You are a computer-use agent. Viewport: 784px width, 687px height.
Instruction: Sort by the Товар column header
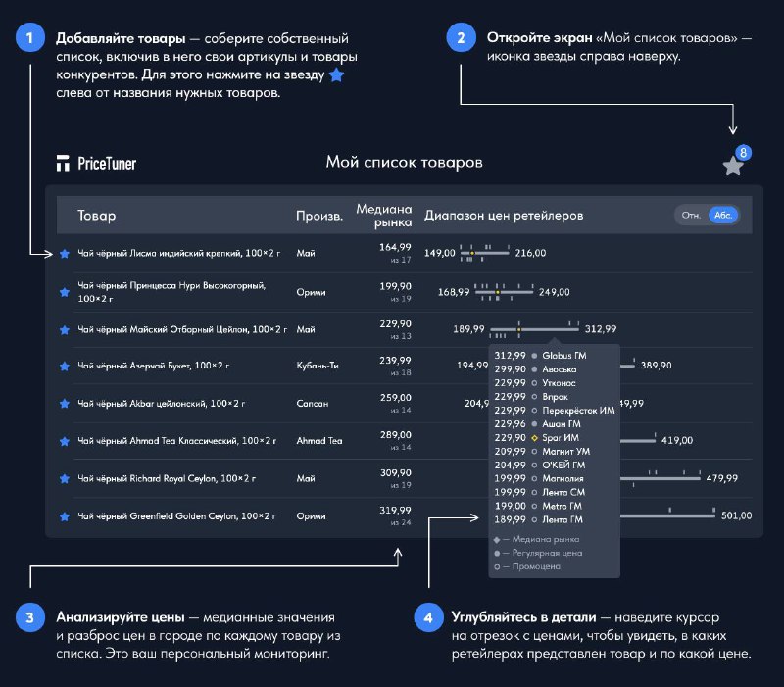(96, 215)
